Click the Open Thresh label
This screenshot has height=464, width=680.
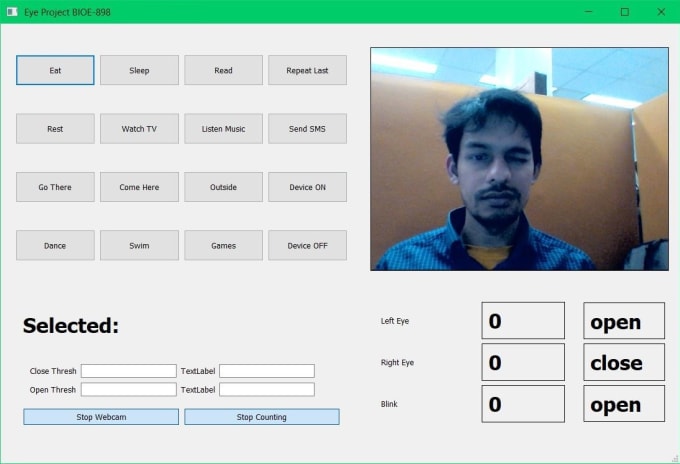click(52, 390)
